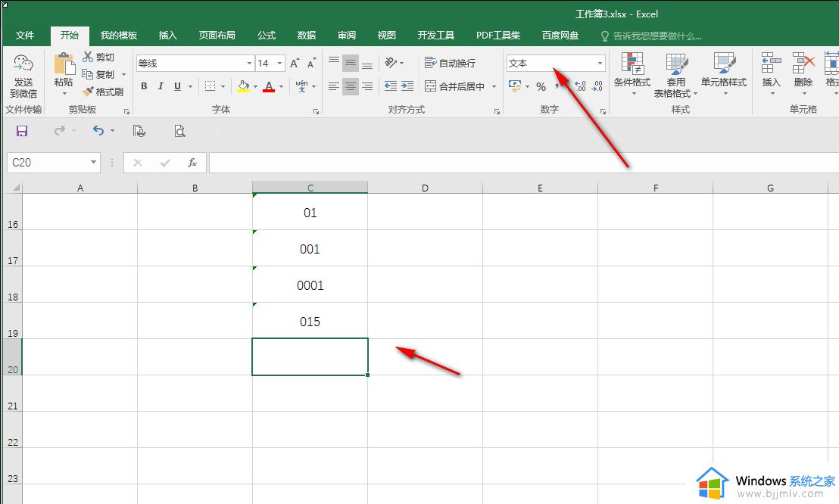Screen dimensions: 839x504
Task: Select the Format Painter brush
Action: pos(89,92)
